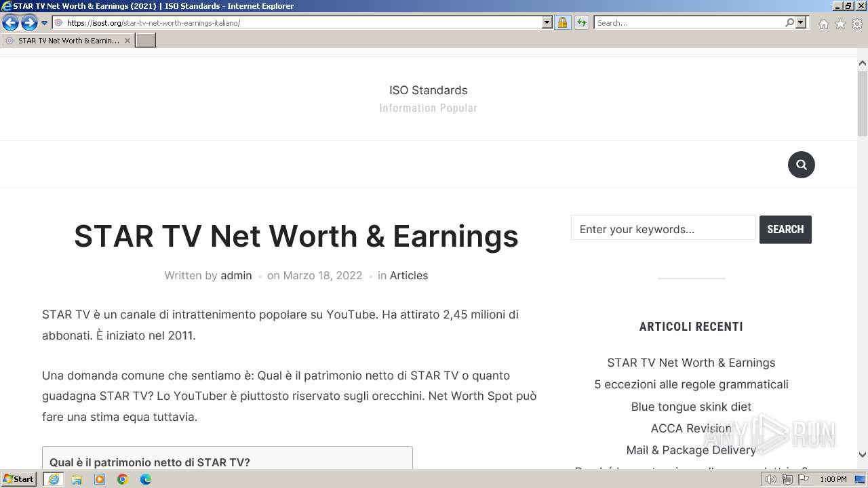Click the ISO Standards site title

point(428,90)
